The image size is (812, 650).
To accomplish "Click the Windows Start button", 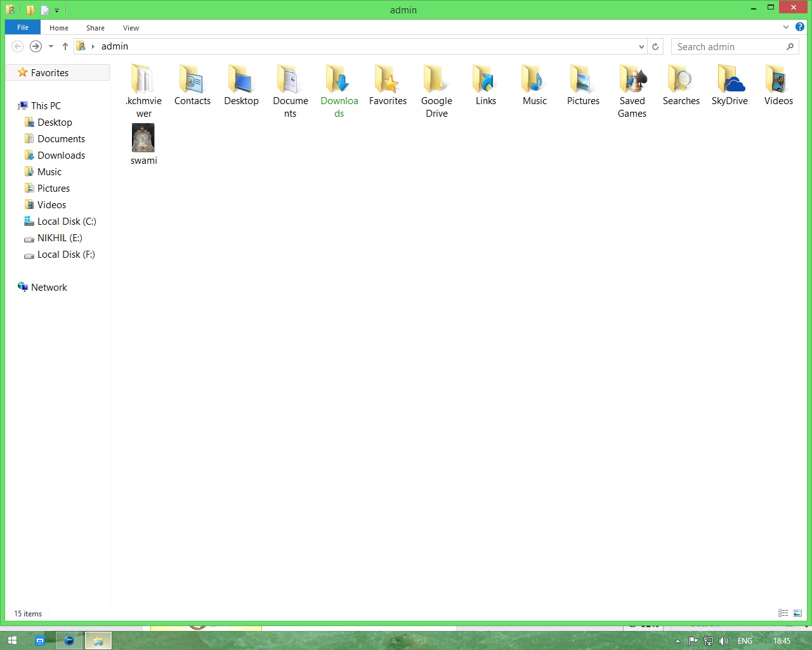I will pos(12,640).
